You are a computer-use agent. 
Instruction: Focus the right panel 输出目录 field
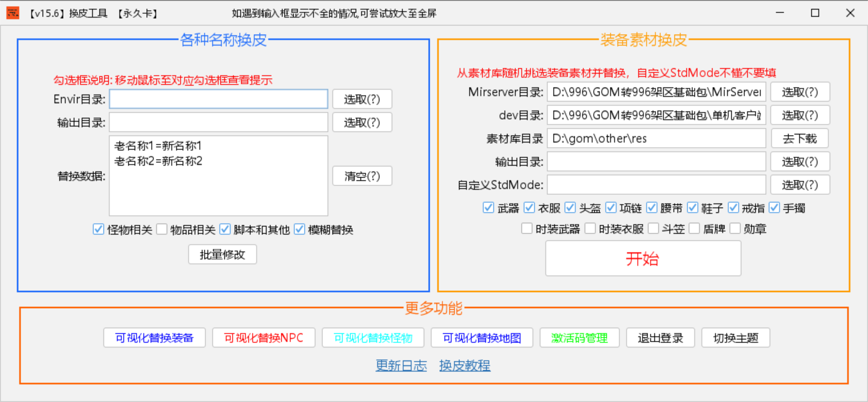[x=657, y=161]
